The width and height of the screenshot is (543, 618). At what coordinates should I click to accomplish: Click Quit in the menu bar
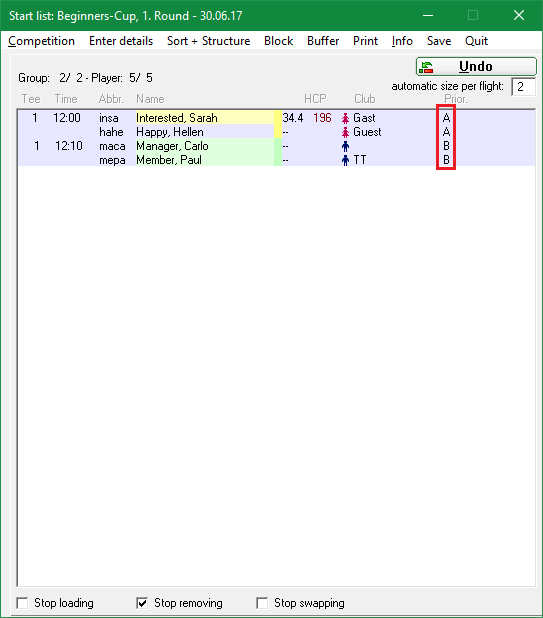click(x=476, y=41)
